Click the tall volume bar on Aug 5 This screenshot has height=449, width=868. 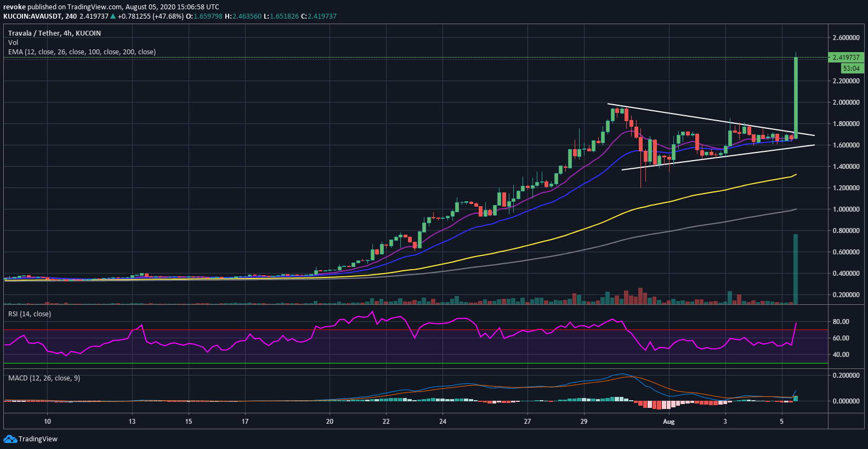[796, 269]
